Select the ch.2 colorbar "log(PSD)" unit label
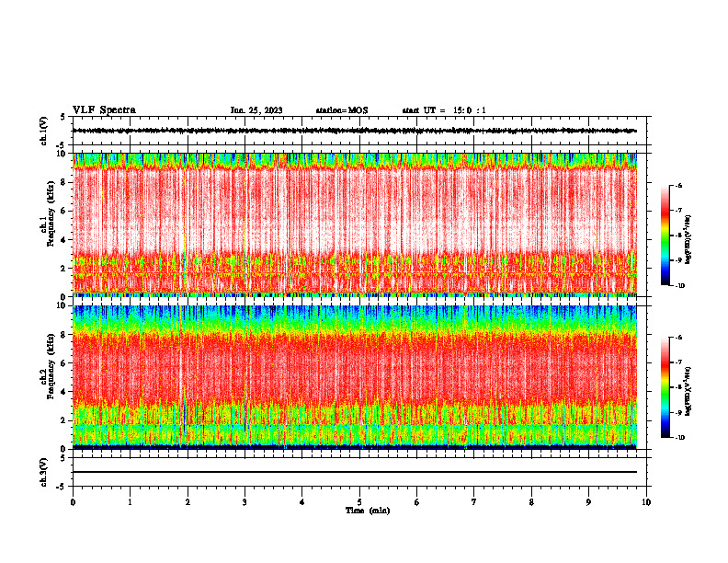The height and width of the screenshot is (563, 728). pos(688,390)
